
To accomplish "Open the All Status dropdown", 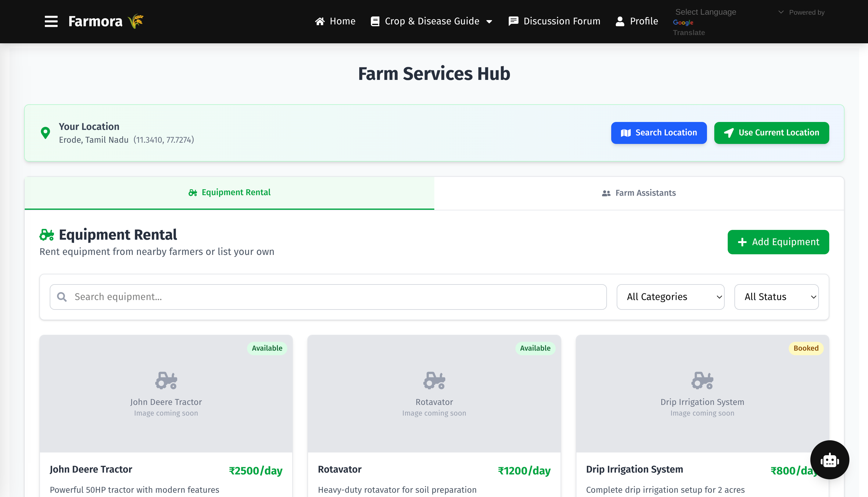I will click(776, 297).
